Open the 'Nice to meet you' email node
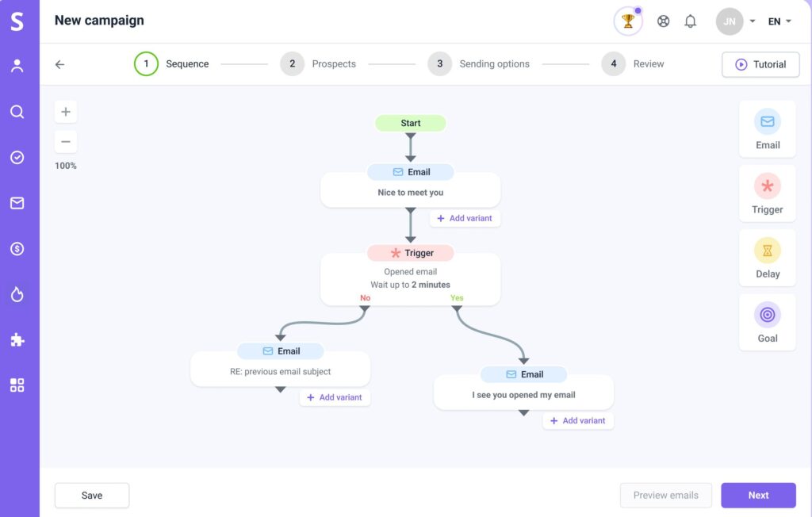The height and width of the screenshot is (517, 812). (410, 186)
